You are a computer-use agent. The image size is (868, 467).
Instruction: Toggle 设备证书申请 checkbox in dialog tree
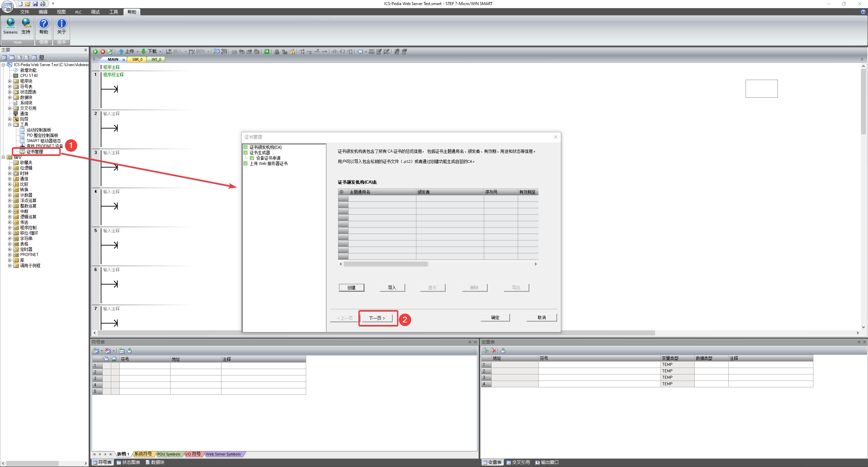pyautogui.click(x=252, y=158)
